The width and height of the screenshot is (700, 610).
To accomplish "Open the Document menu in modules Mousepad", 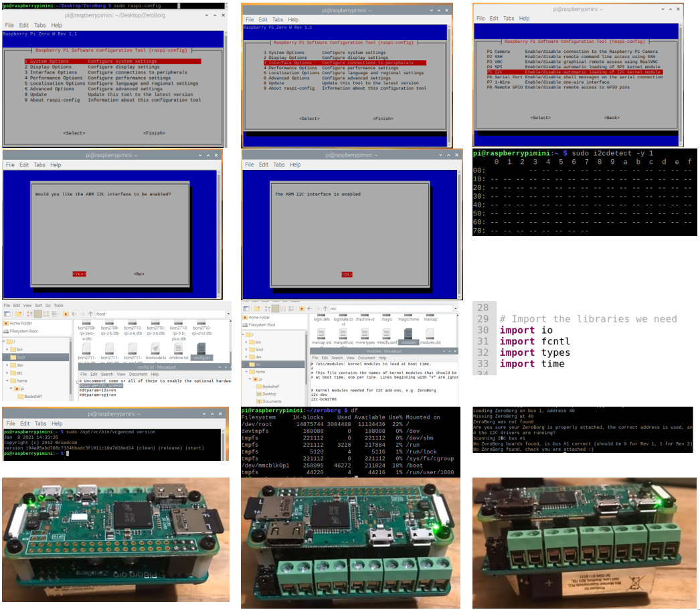I will [x=366, y=358].
